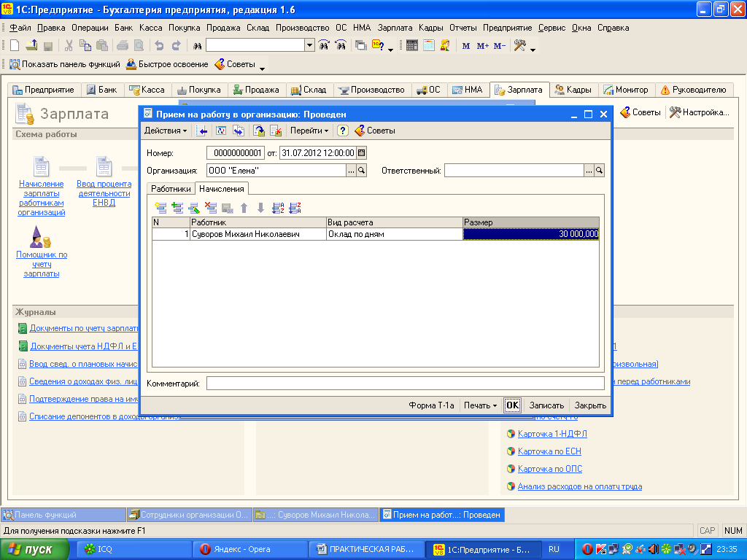This screenshot has width=747, height=560.
Task: Open the Сервис menu
Action: (x=551, y=28)
